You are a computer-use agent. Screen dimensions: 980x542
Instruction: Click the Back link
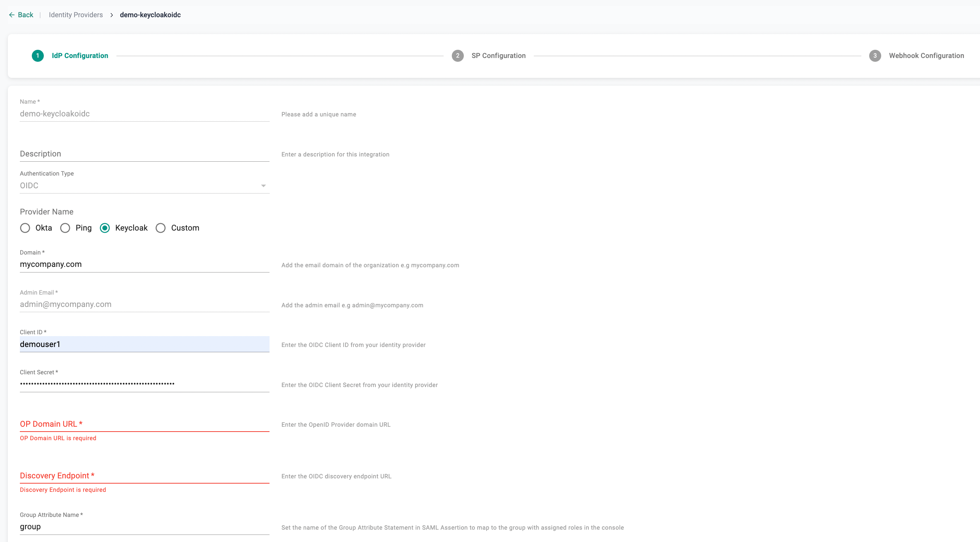click(x=25, y=15)
